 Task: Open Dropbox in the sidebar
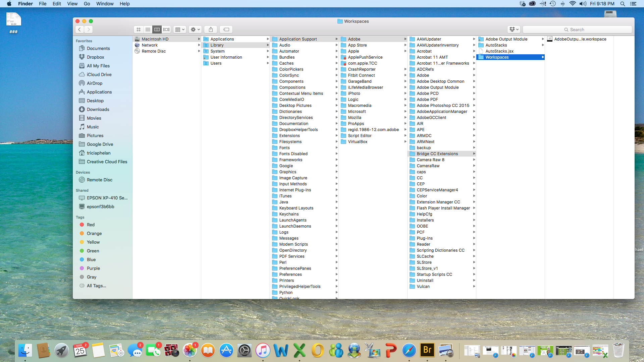(95, 57)
